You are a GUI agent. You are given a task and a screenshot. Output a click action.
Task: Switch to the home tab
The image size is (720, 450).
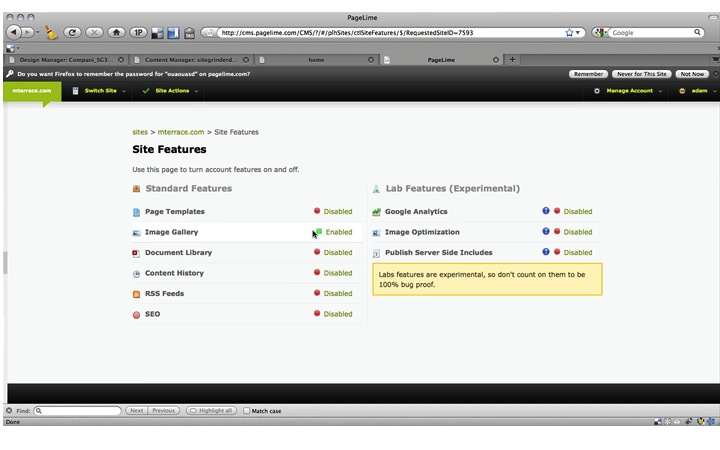pos(316,60)
